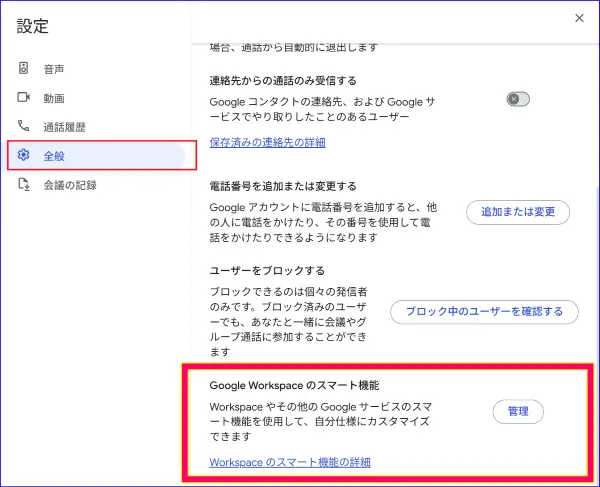Click the 設定 dialog title
The width and height of the screenshot is (600, 487).
(33, 26)
